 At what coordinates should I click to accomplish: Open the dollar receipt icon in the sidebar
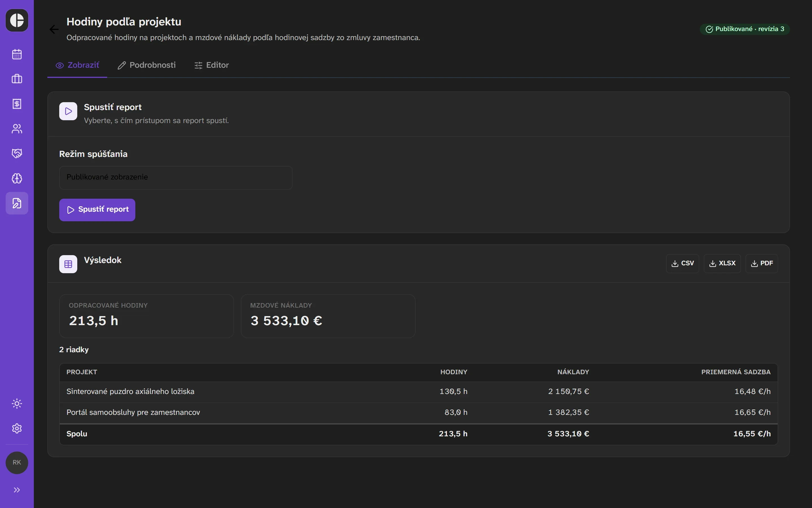pyautogui.click(x=17, y=104)
